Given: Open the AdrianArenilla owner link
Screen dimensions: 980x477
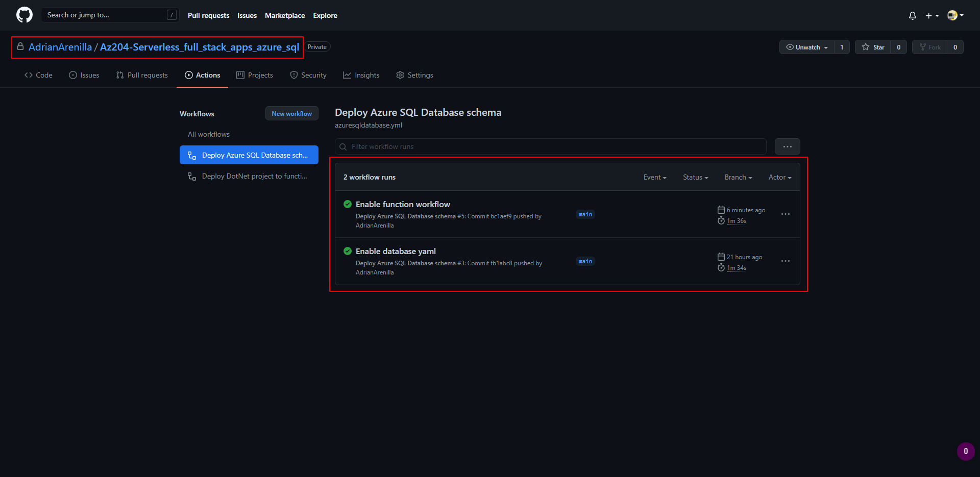Looking at the screenshot, I should coord(60,47).
